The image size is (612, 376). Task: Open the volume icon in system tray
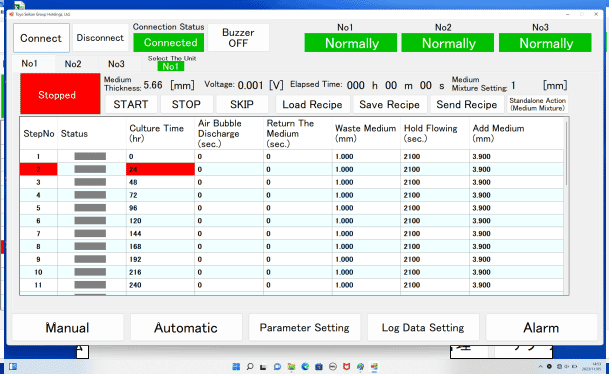[566, 367]
